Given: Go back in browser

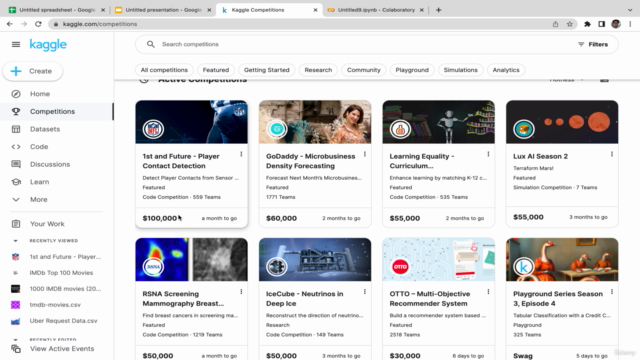Looking at the screenshot, I should point(10,24).
